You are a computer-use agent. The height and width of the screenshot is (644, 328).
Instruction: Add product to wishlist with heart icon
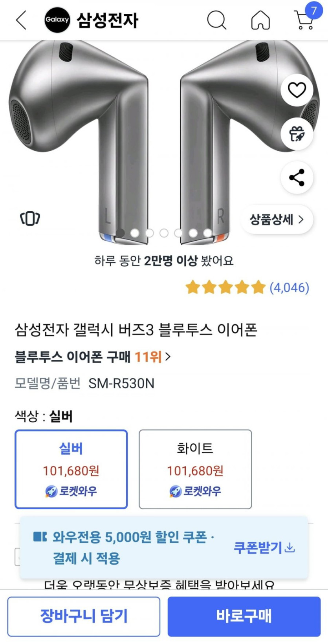coord(297,90)
